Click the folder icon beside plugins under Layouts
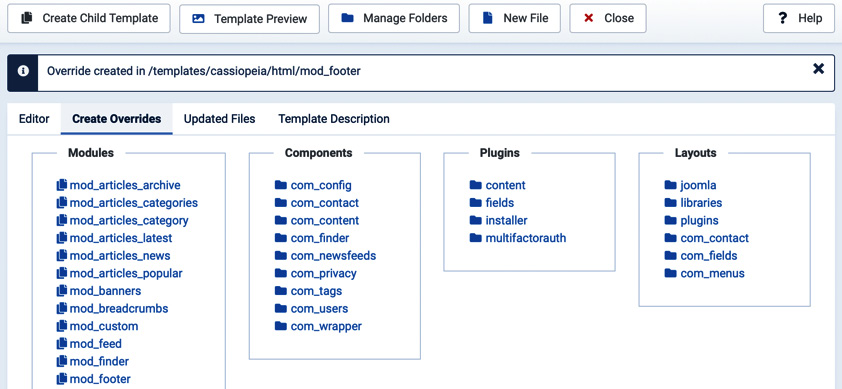The width and height of the screenshot is (842, 389). tap(670, 220)
